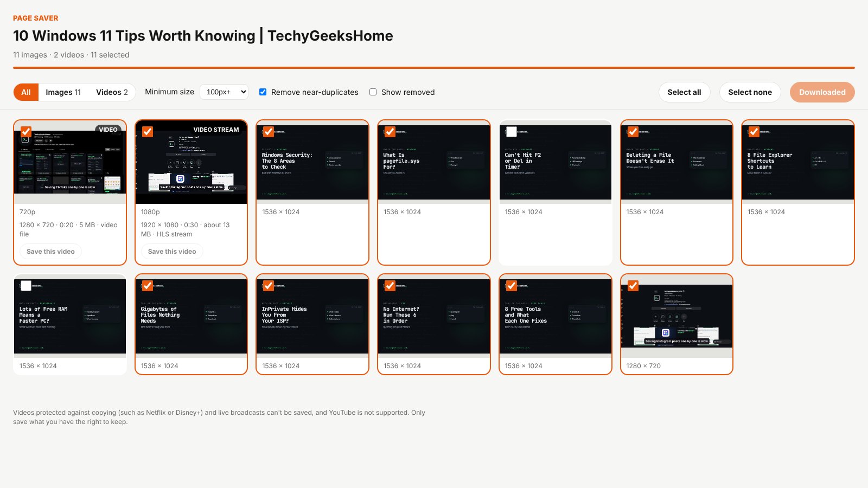
Task: Deselect the InPrivate Hides You checkbox
Action: 269,286
